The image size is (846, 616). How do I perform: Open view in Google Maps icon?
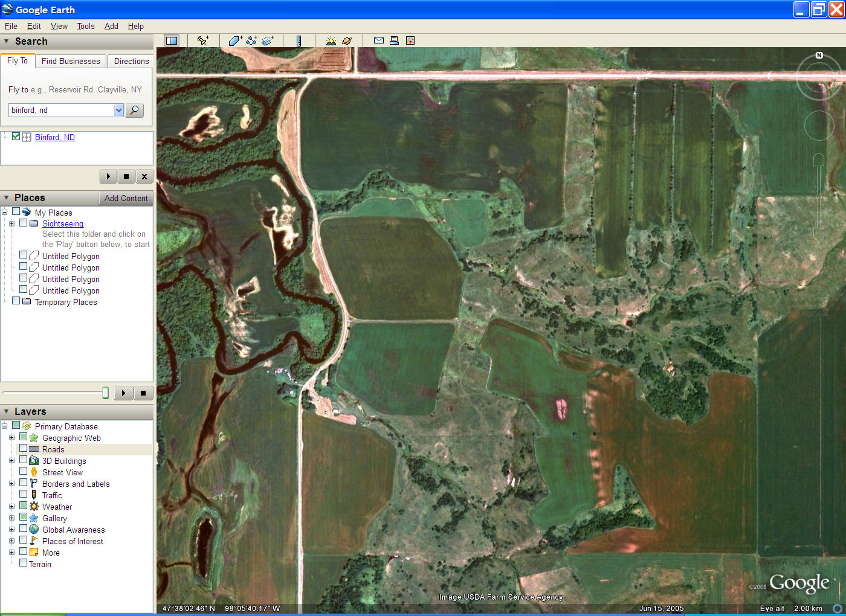[x=410, y=40]
